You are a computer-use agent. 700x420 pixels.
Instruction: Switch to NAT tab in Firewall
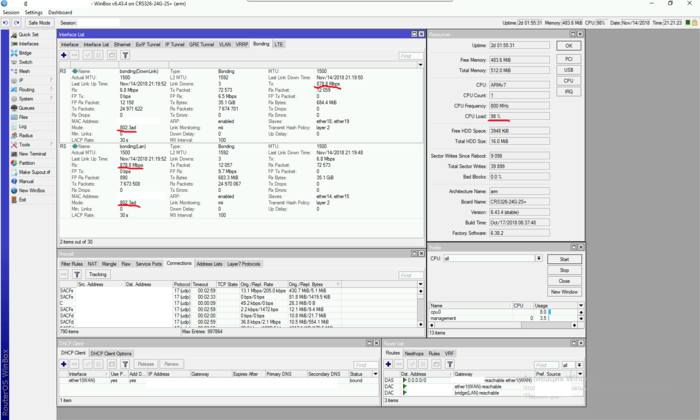coord(92,264)
